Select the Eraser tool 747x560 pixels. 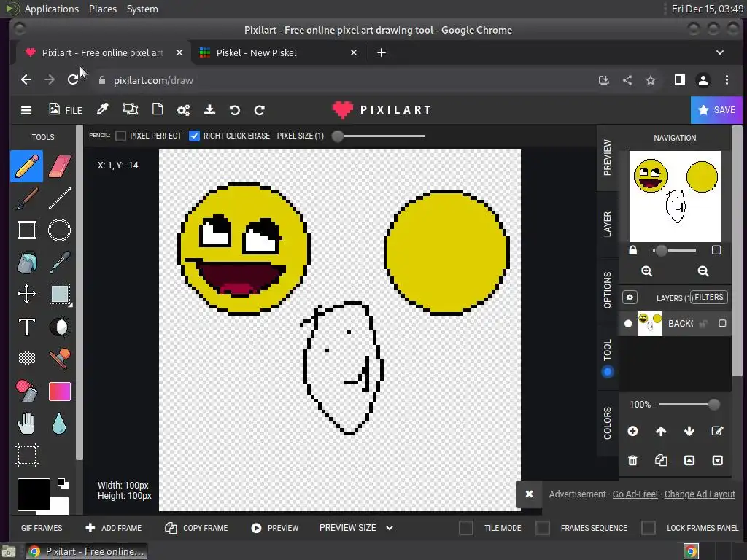pyautogui.click(x=60, y=166)
